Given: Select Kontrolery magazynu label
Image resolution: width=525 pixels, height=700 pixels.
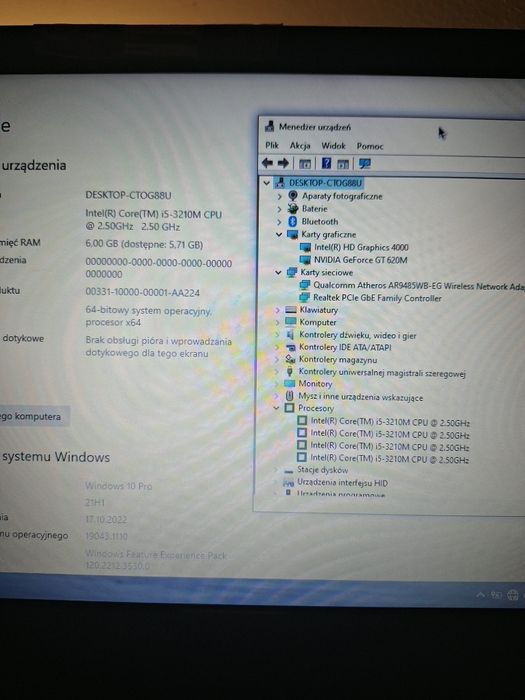Looking at the screenshot, I should (338, 359).
